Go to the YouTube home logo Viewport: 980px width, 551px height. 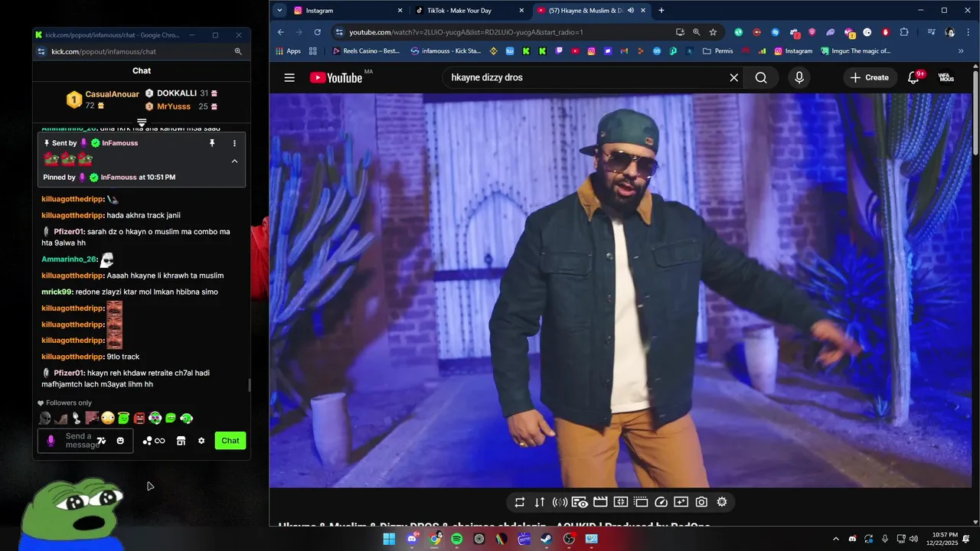[336, 77]
